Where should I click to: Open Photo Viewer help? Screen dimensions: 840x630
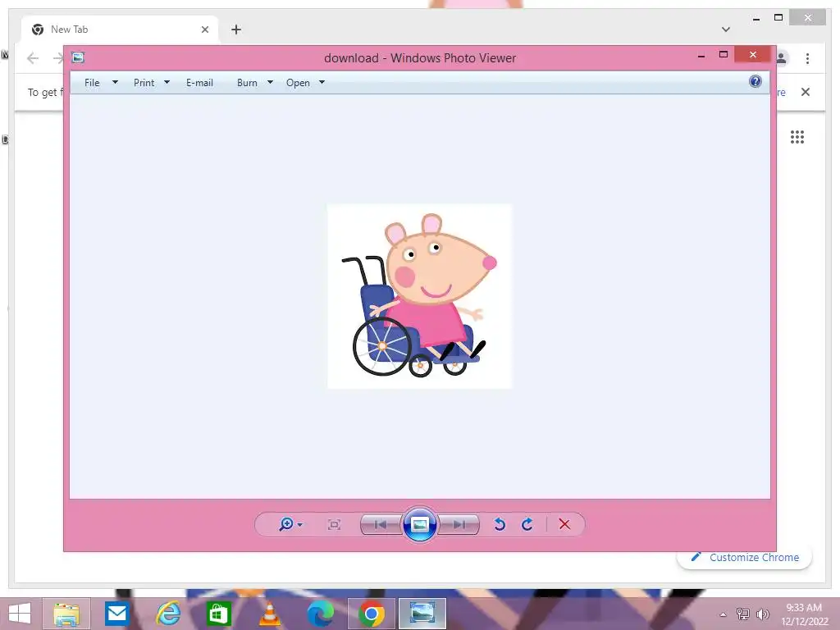(x=755, y=81)
